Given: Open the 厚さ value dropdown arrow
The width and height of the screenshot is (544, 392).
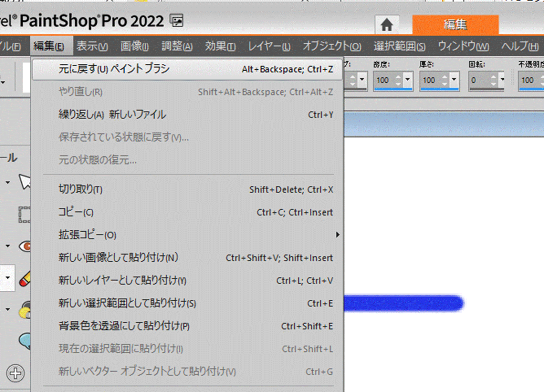Looking at the screenshot, I should [x=454, y=79].
